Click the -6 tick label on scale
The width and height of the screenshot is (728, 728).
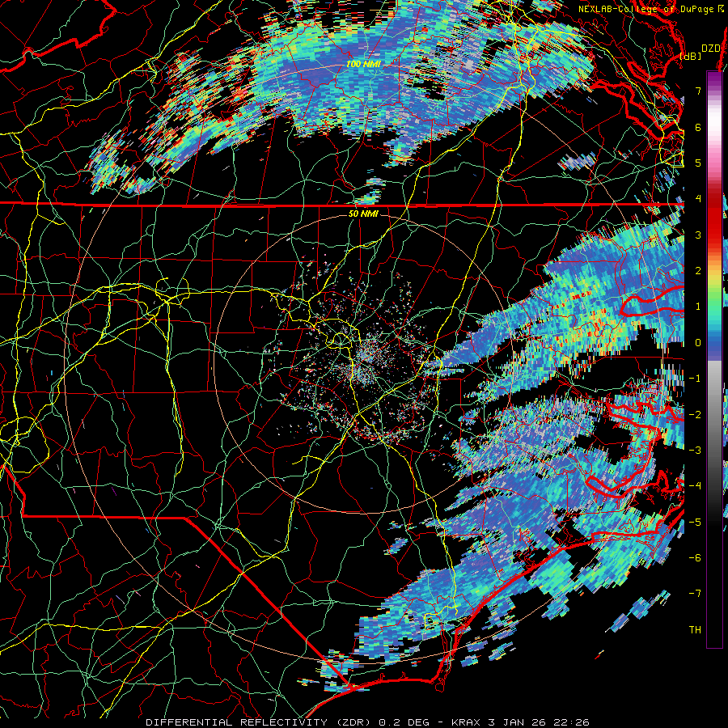coord(695,558)
